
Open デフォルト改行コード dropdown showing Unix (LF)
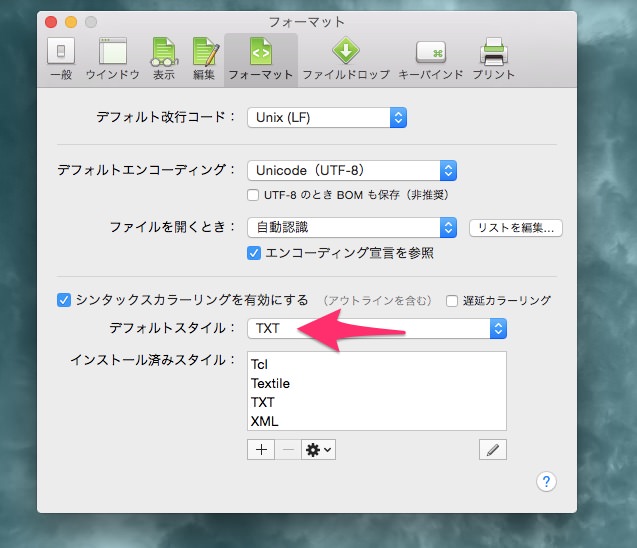tap(327, 118)
